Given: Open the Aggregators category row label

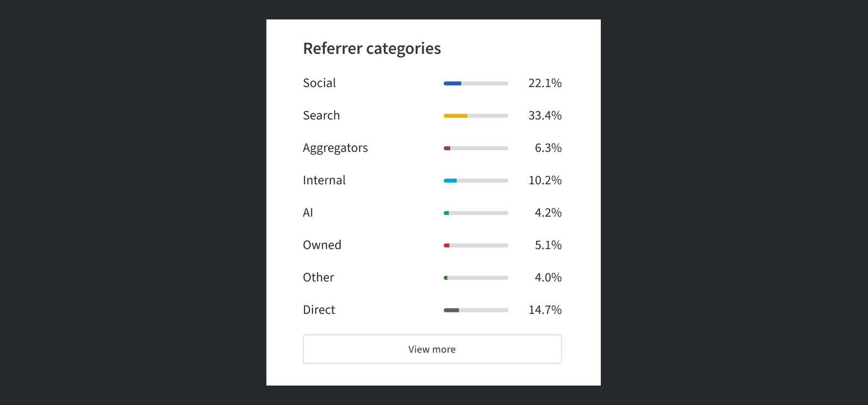Looking at the screenshot, I should tap(335, 148).
